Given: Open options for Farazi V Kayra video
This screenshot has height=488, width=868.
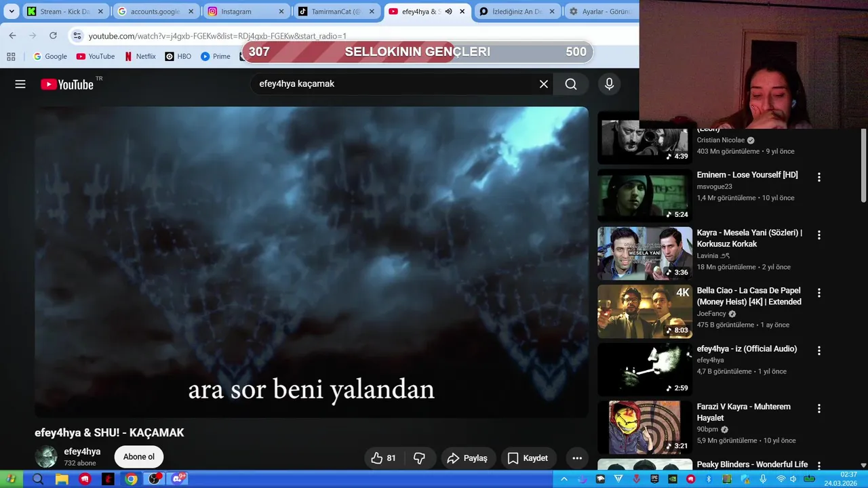Looking at the screenshot, I should (x=818, y=409).
